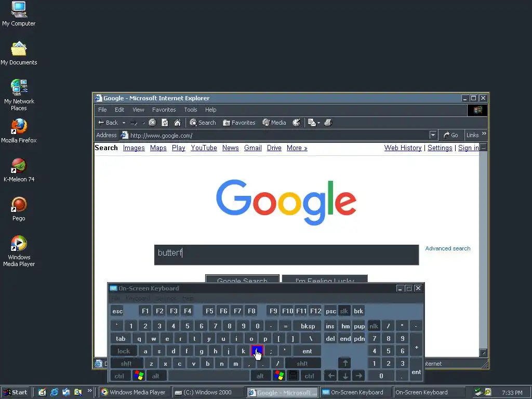Follow the Maps link on Google
Screen dimensions: 532x399
click(158, 148)
